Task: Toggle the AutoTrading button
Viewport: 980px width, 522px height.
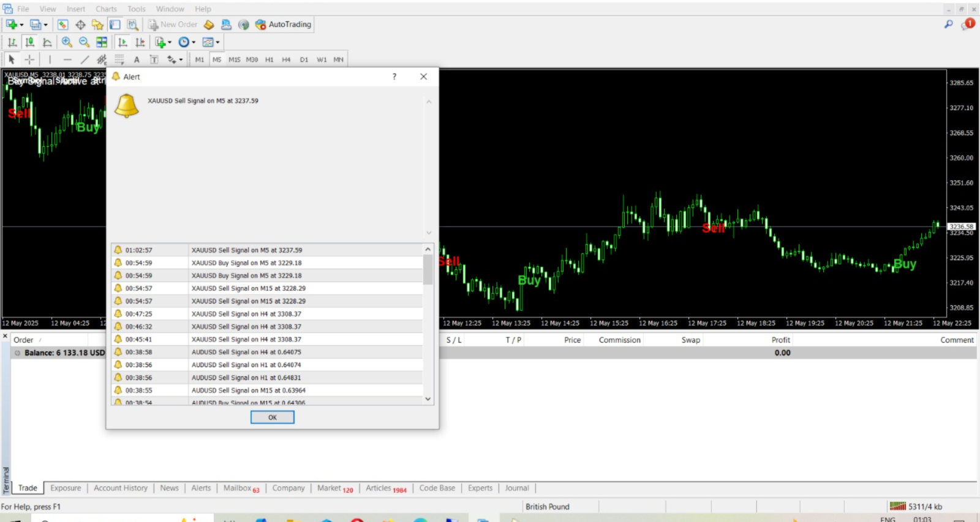Action: (x=284, y=24)
